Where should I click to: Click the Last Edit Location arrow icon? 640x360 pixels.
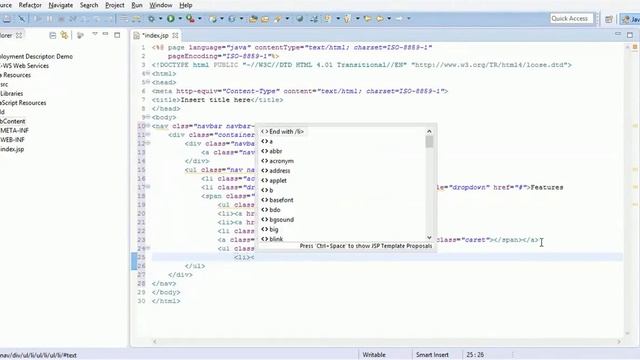tap(367, 19)
